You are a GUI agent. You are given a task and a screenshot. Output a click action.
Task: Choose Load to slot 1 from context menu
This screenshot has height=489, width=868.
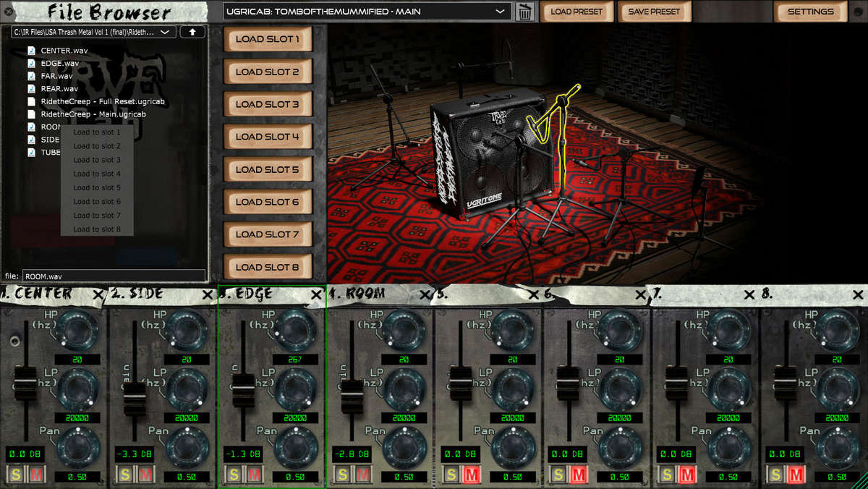97,132
